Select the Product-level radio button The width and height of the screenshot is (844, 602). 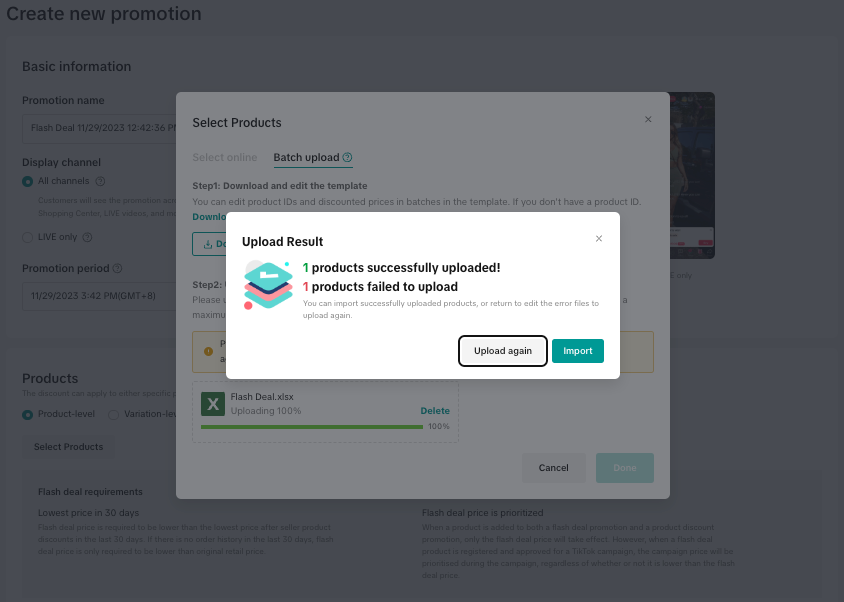pos(28,414)
